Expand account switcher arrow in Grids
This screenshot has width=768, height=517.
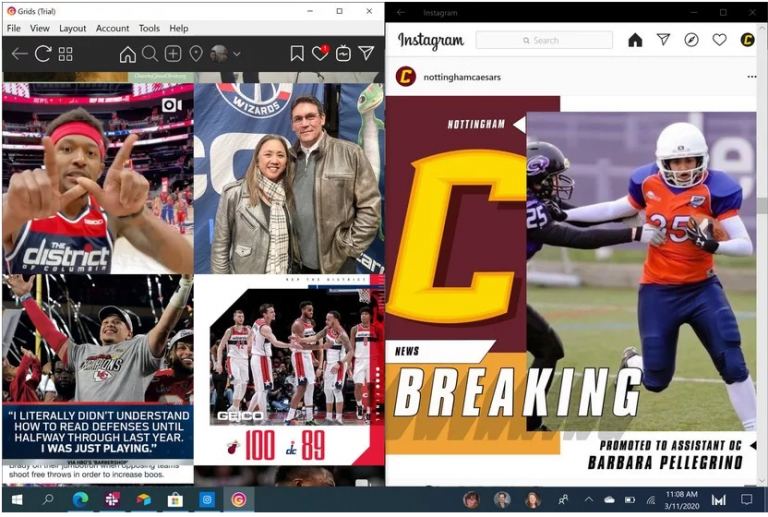point(237,54)
